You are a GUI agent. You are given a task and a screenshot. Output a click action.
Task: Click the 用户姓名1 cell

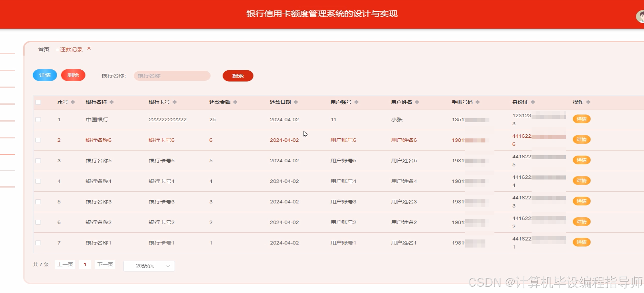pos(404,243)
